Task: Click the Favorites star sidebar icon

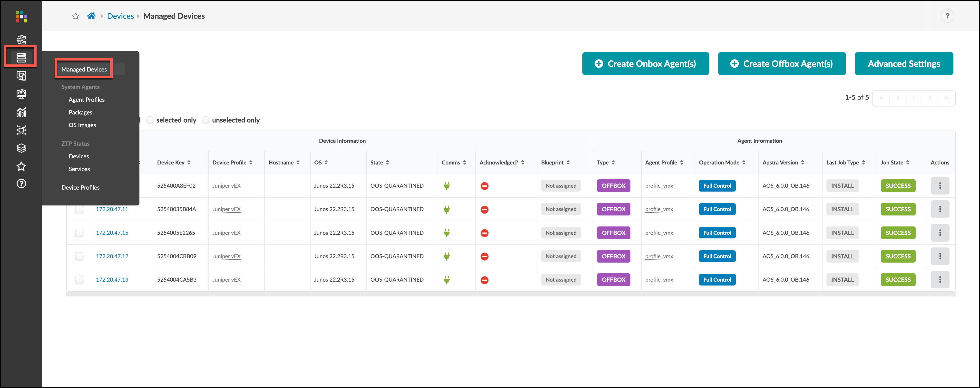Action: click(x=21, y=166)
